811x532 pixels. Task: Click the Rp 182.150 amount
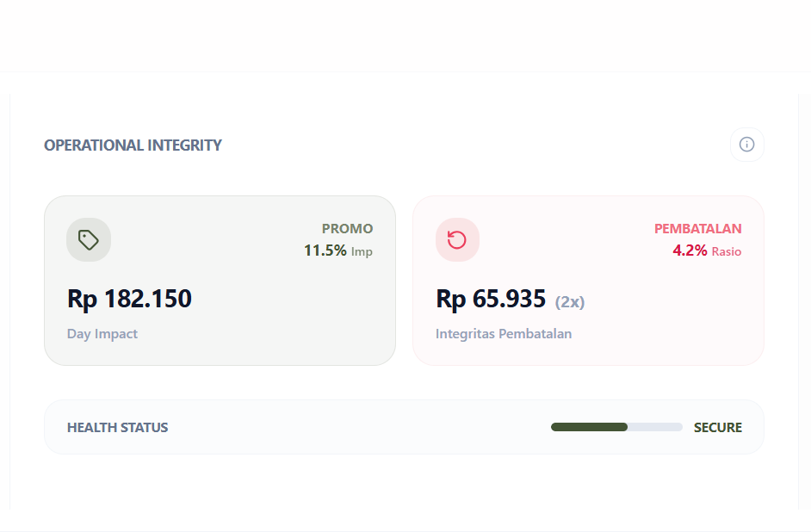tap(129, 299)
